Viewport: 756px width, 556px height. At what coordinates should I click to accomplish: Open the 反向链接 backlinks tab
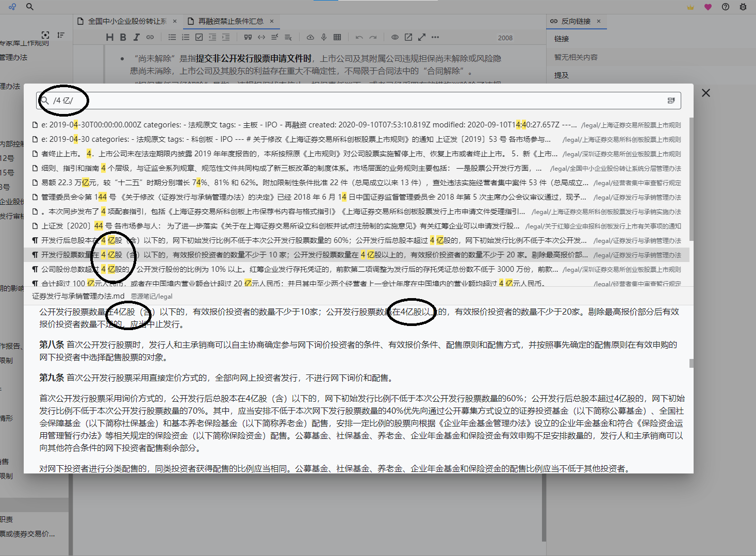tap(576, 21)
